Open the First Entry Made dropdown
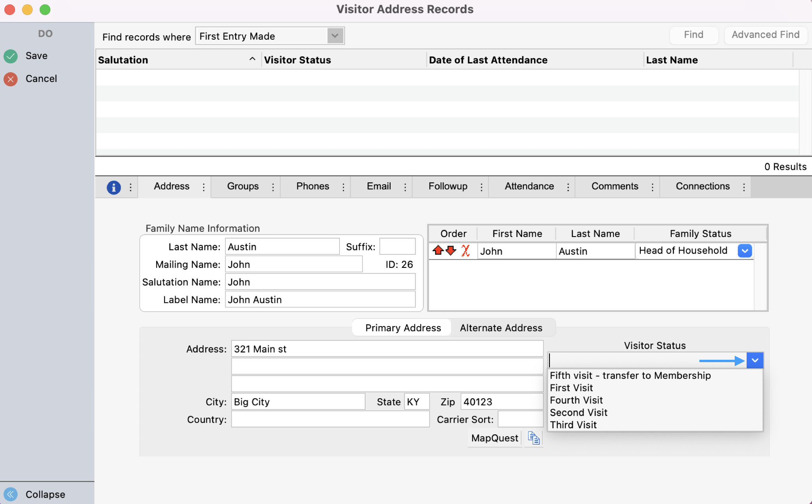Viewport: 812px width, 504px height. coord(334,36)
